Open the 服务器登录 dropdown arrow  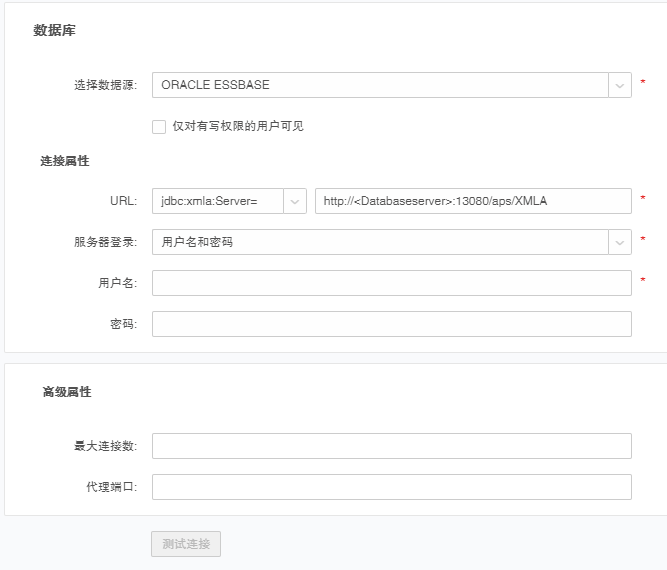pyautogui.click(x=620, y=242)
